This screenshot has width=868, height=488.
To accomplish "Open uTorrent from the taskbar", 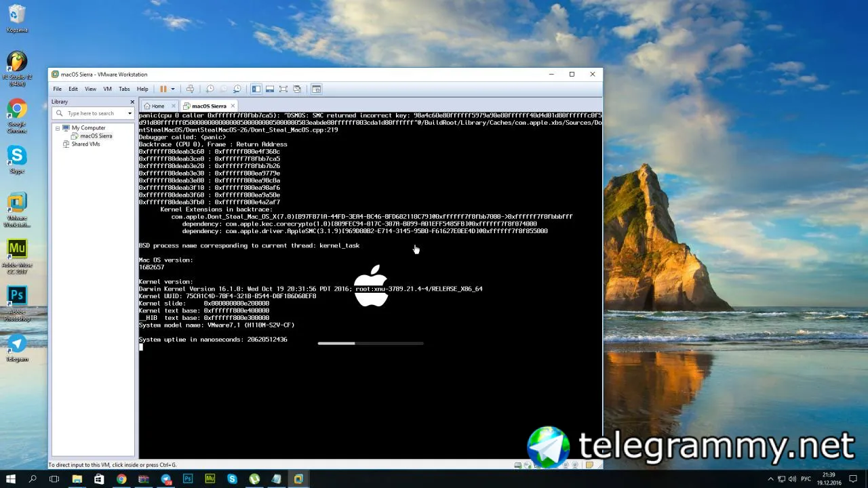I will pos(254,479).
